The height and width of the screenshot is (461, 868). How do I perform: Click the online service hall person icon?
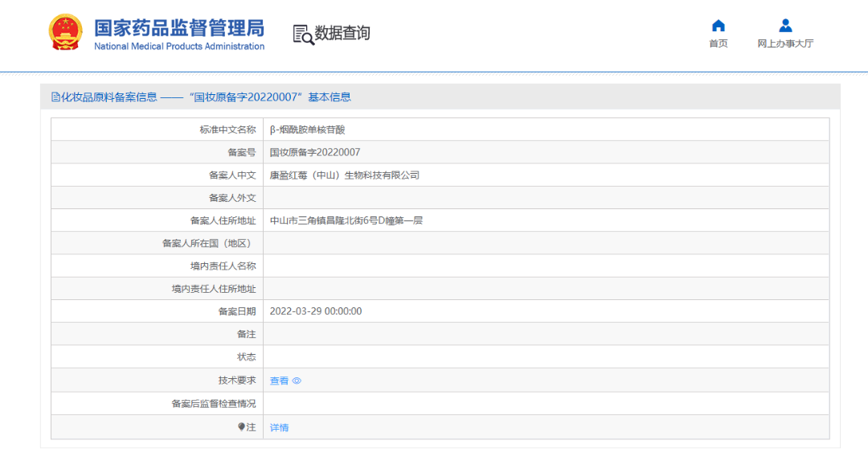pos(785,26)
